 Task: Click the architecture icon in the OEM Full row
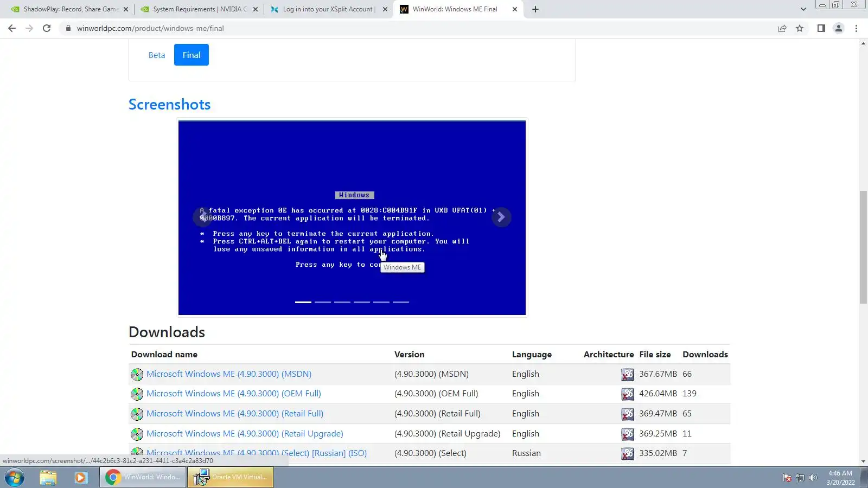pyautogui.click(x=628, y=394)
